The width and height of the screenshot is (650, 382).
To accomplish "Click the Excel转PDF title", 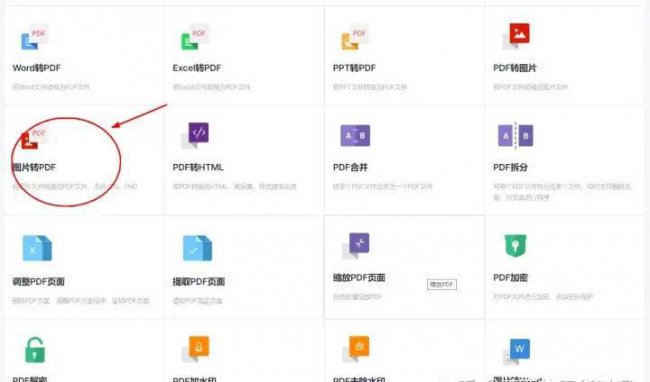I will click(197, 68).
